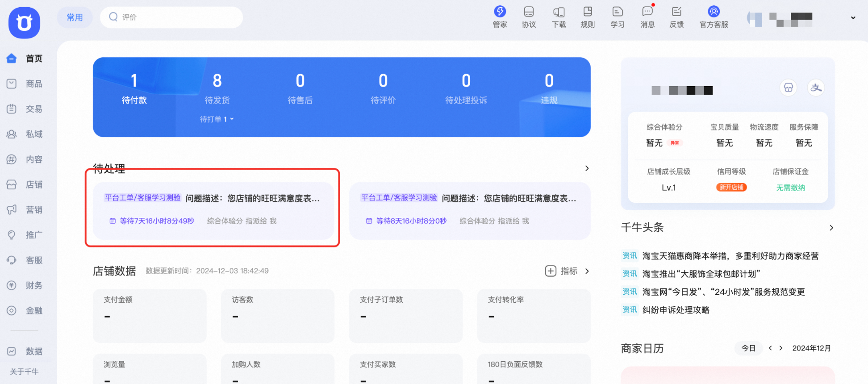
Task: Click the shop icon in store card
Action: click(789, 88)
